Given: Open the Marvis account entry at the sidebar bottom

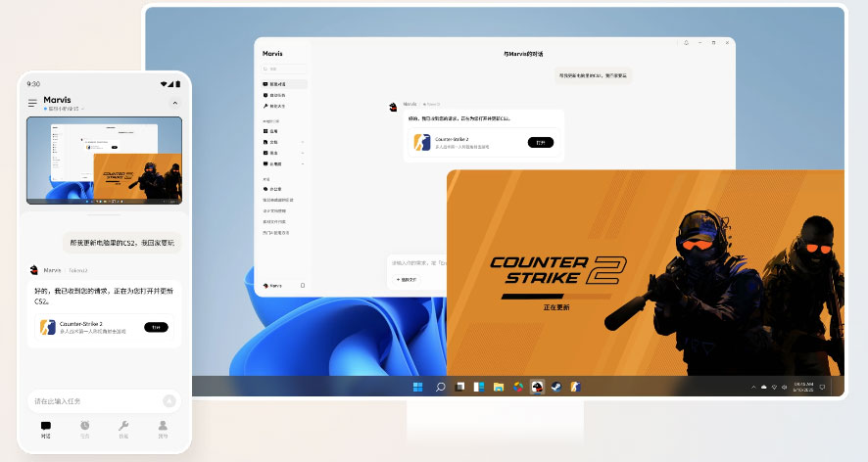Looking at the screenshot, I should click(273, 286).
